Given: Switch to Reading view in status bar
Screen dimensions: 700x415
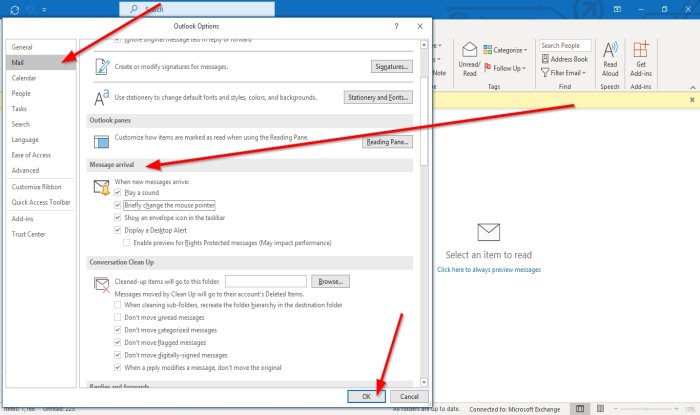Looking at the screenshot, I should click(x=600, y=408).
